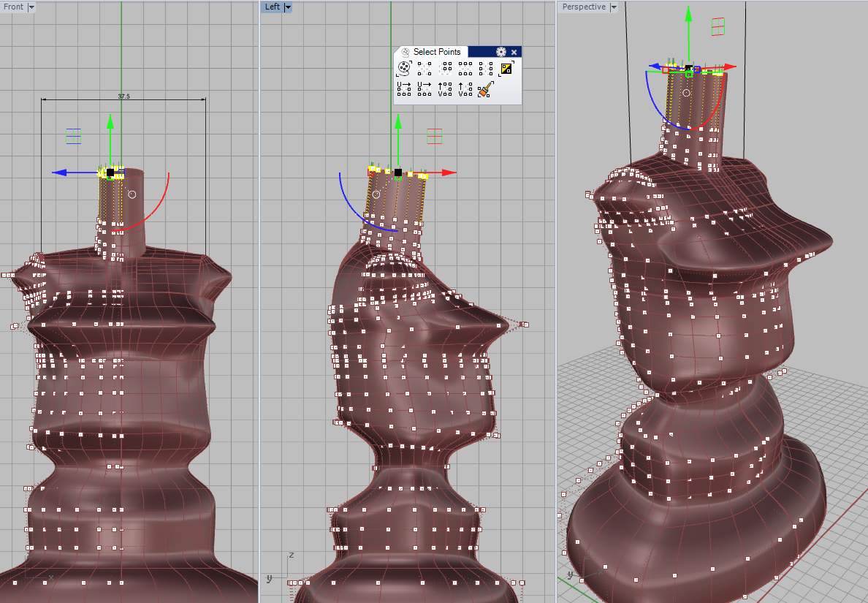
Task: Expand the Left viewport menu arrow
Action: [x=288, y=7]
